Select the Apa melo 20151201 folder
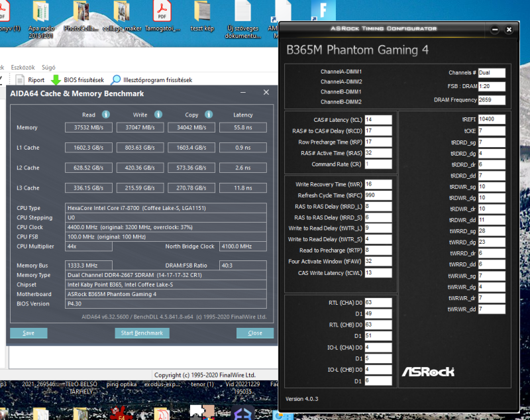 40,20
